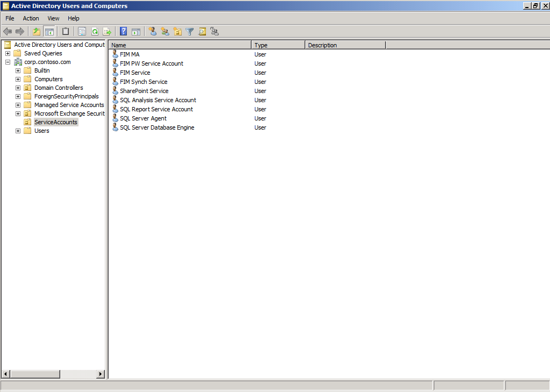
Task: Select the SQL Analysis Service Account user
Action: click(158, 100)
